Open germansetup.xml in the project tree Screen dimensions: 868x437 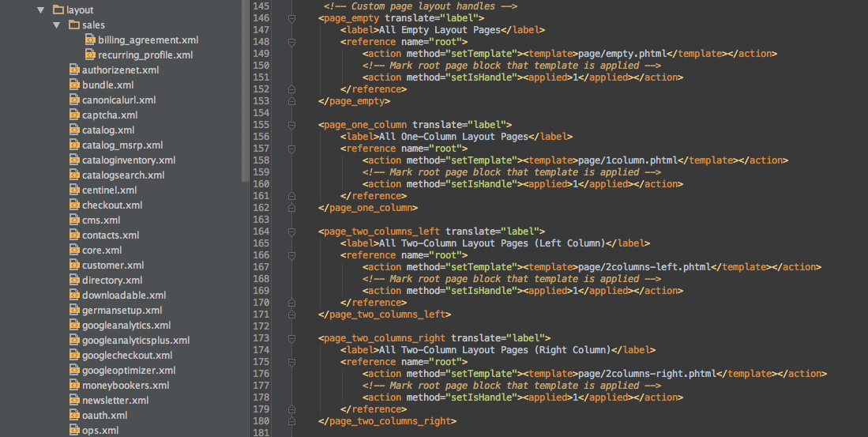[x=122, y=311]
